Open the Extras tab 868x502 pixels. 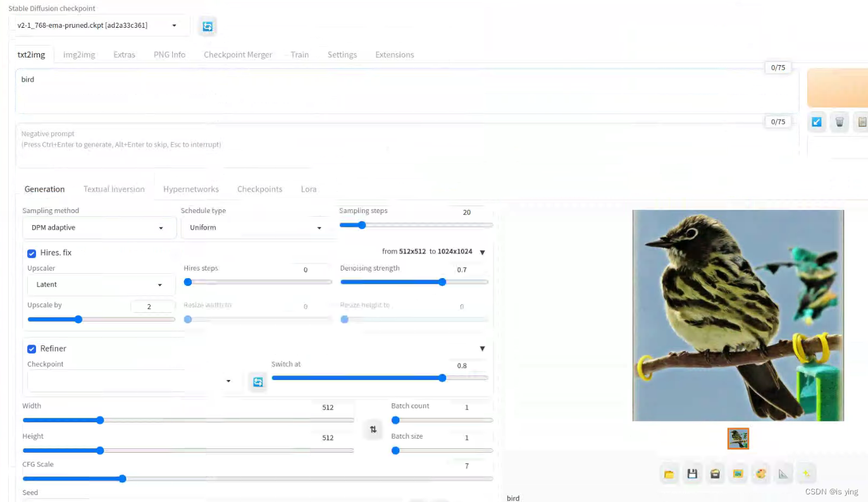124,54
